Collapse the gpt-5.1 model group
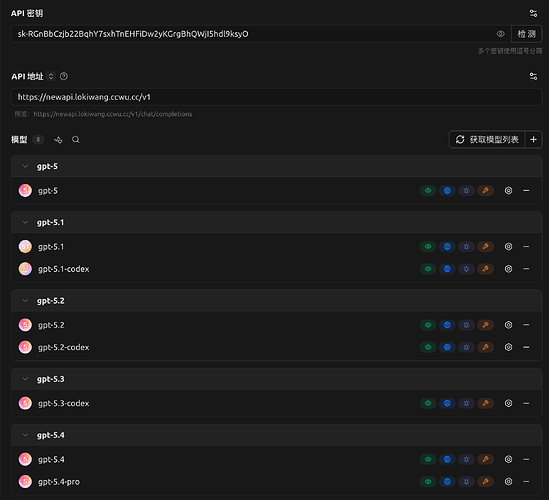The height and width of the screenshot is (500, 549). pyautogui.click(x=25, y=222)
